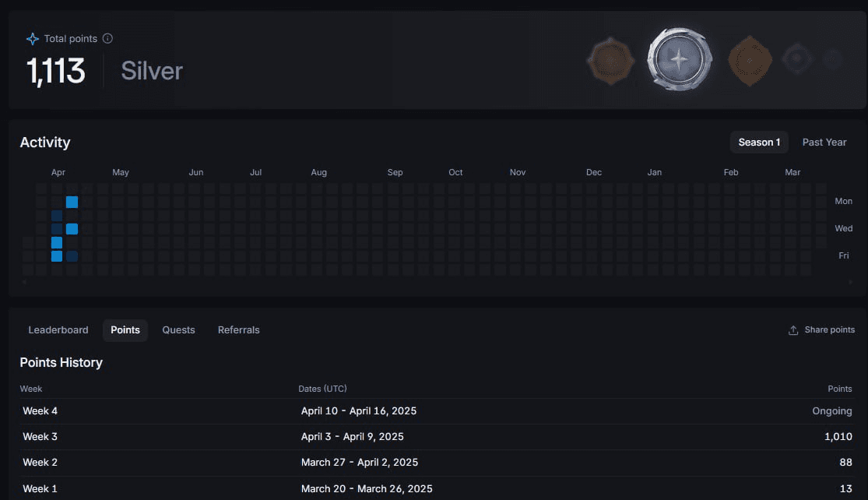Viewport: 868px width, 500px height.
Task: Click the faded rightmost tier badge
Action: click(x=833, y=59)
